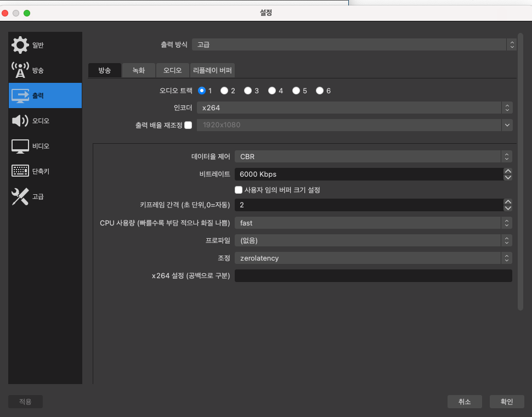Screen dimensions: 532x417
Task: Select the 방송 (Stream) antenna icon
Action: click(x=20, y=70)
